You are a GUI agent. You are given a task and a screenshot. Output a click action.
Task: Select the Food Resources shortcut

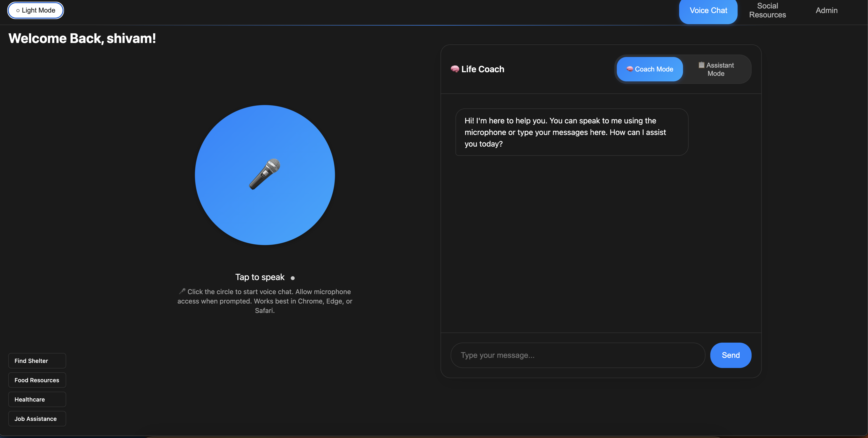coord(37,380)
